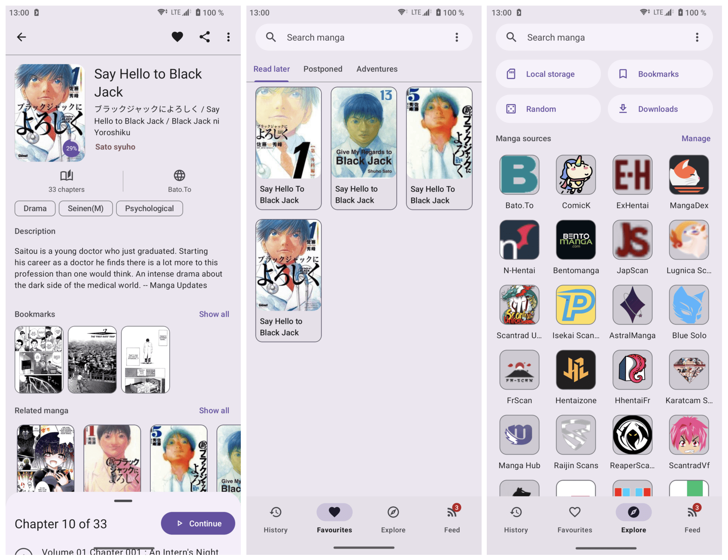Open MangaDex manga source

point(689,182)
